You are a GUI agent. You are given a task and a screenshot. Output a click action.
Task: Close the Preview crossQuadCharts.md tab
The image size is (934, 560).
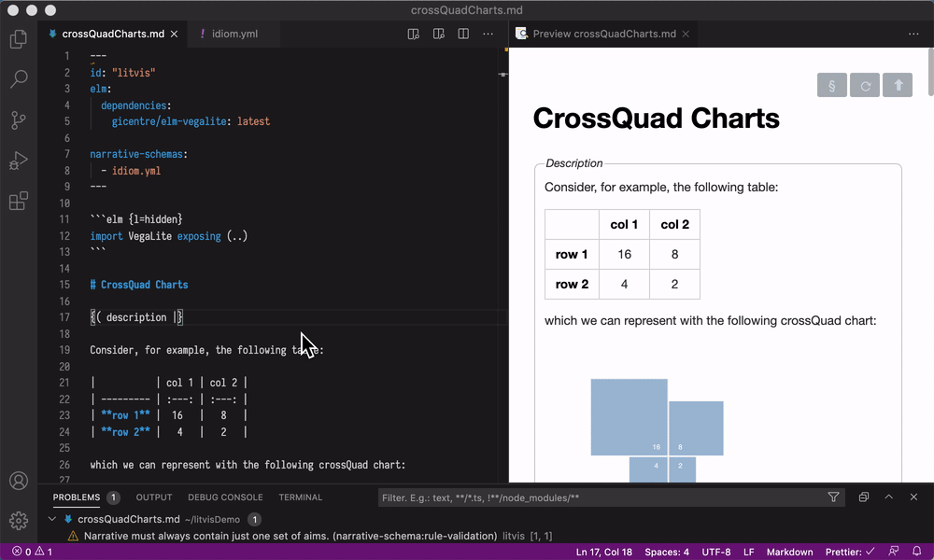(x=686, y=34)
